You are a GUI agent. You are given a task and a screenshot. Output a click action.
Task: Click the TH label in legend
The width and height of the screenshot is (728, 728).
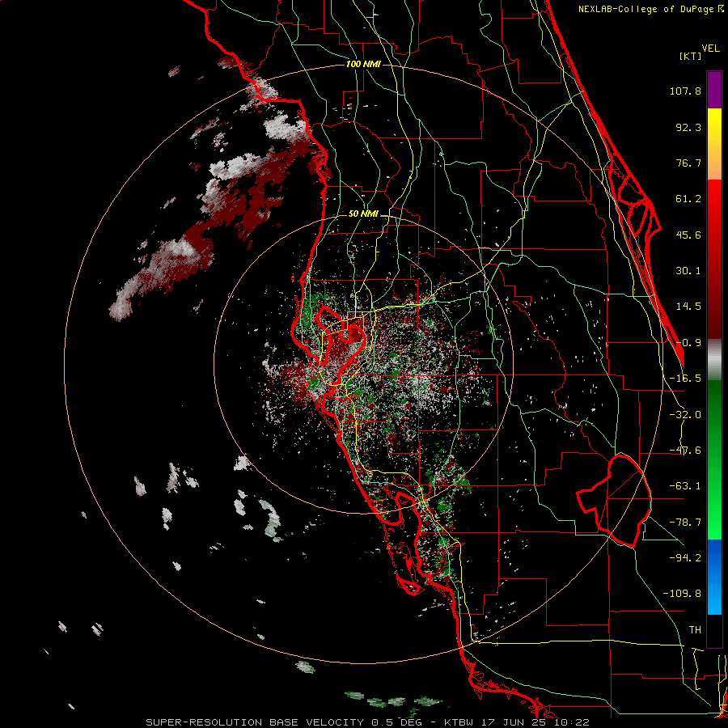pyautogui.click(x=695, y=629)
